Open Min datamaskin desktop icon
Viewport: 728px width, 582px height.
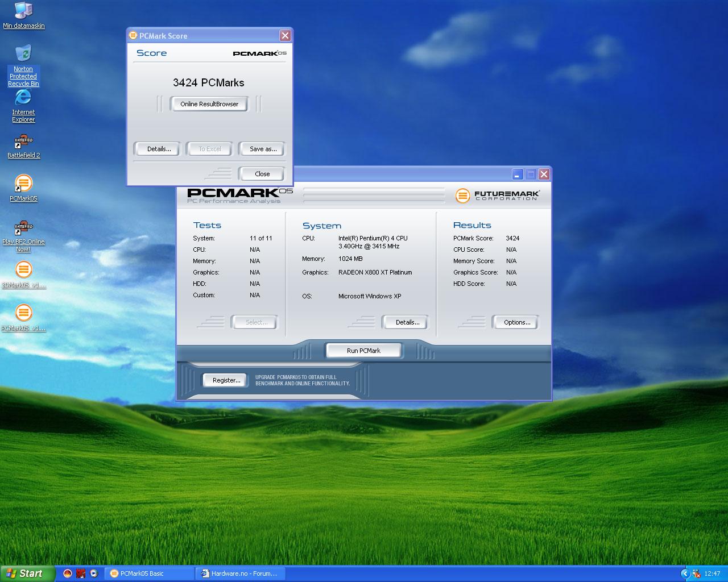click(x=23, y=15)
